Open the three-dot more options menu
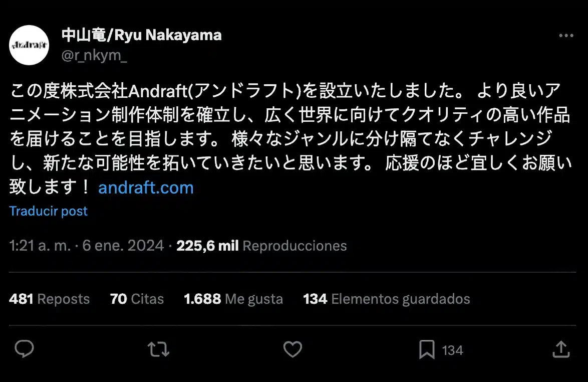Screen dimensions: 588x382 [x=566, y=36]
